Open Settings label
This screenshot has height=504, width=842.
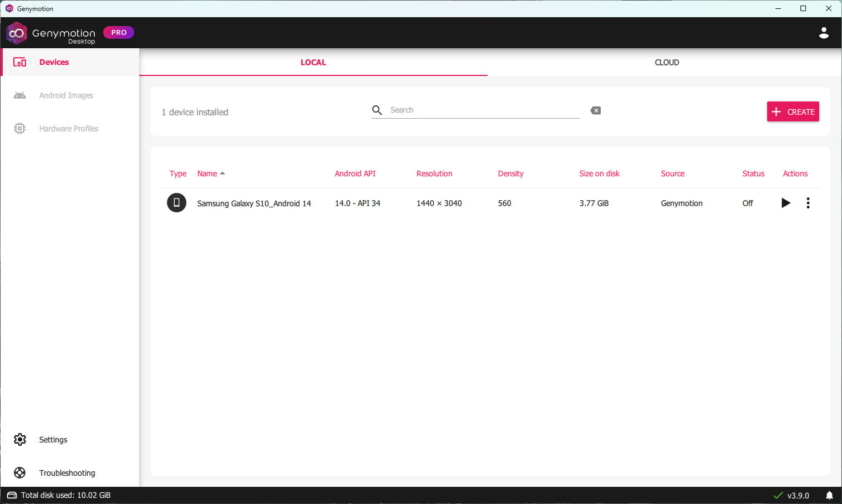click(x=53, y=440)
